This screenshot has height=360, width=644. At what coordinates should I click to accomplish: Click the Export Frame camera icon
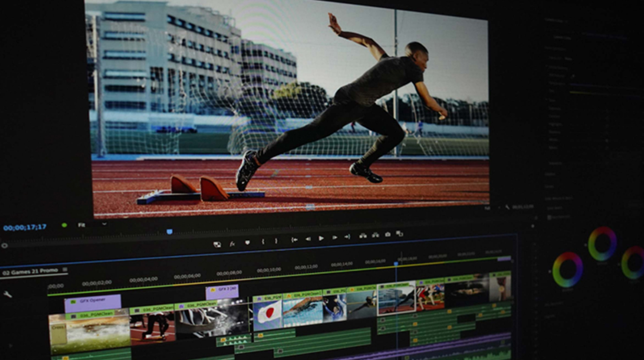tap(387, 235)
